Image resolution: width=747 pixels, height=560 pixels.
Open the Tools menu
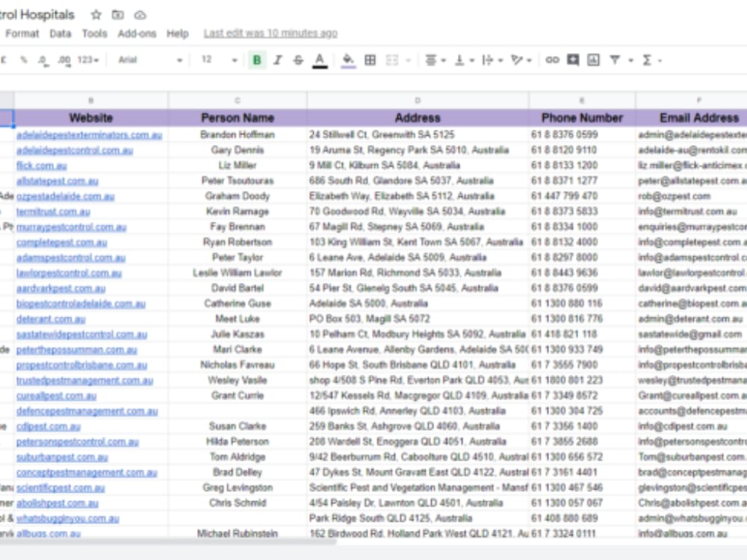click(94, 34)
